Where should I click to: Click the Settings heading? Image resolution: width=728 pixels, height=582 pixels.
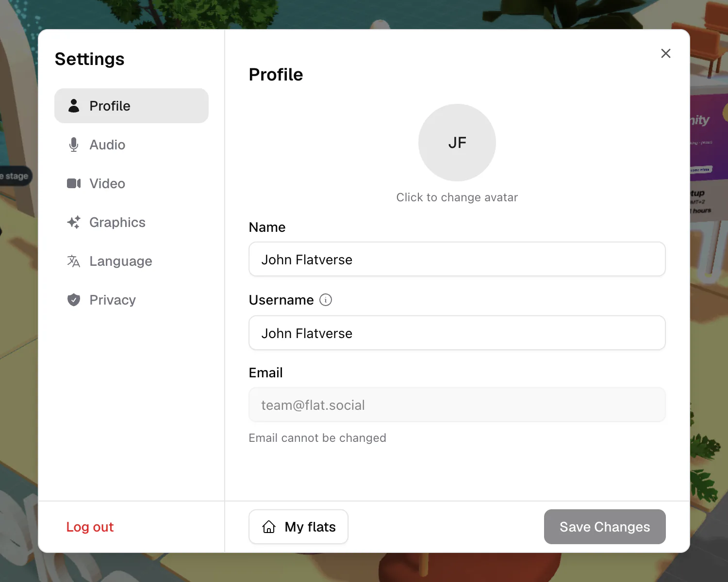[x=90, y=59]
